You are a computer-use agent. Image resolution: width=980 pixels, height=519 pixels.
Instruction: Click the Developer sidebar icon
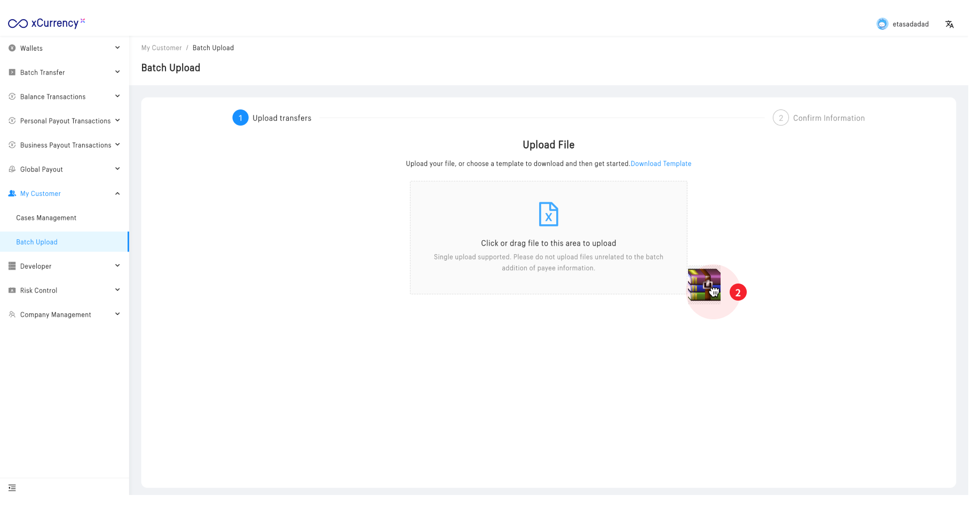point(12,266)
